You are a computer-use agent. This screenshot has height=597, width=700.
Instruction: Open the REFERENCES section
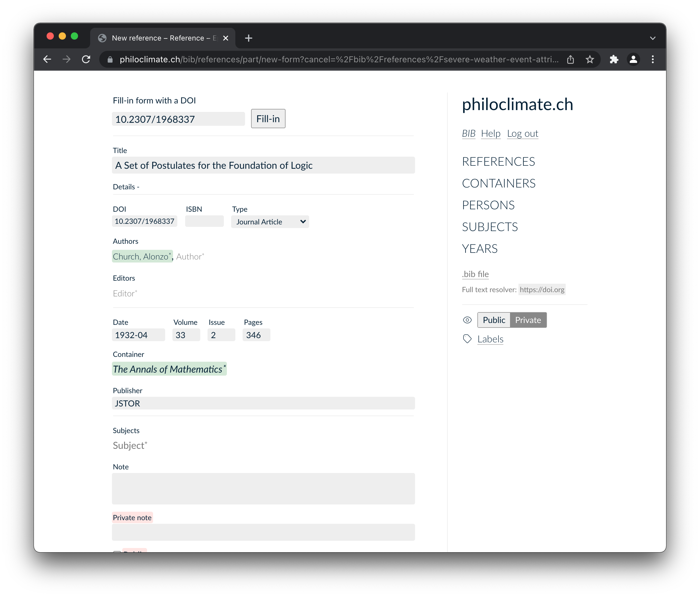(498, 162)
